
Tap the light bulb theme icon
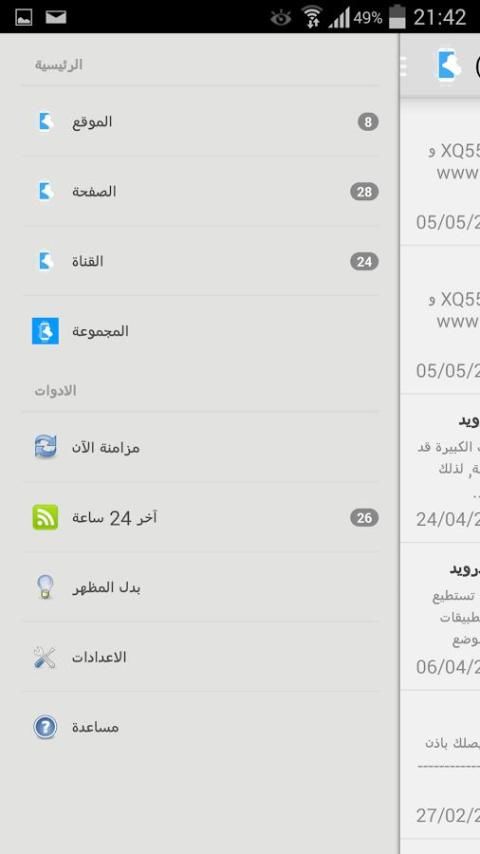pos(45,587)
